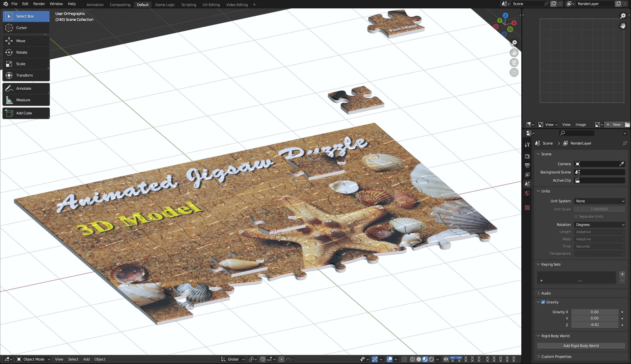Screen dimensions: 631x364
Task: Switch to the Animation workspace tab
Action: coord(95,5)
